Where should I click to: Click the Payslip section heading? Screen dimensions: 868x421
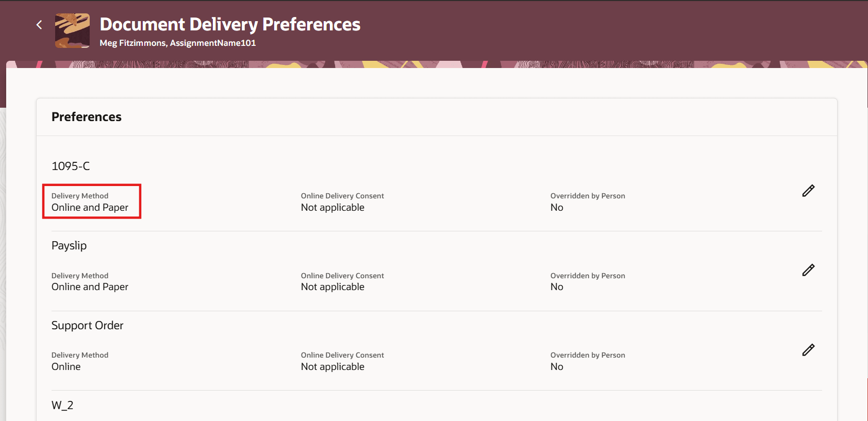click(x=69, y=246)
